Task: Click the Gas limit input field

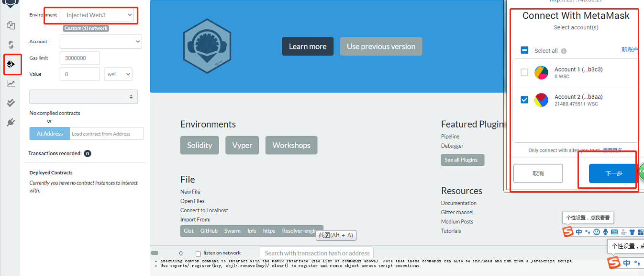Action: click(x=80, y=58)
